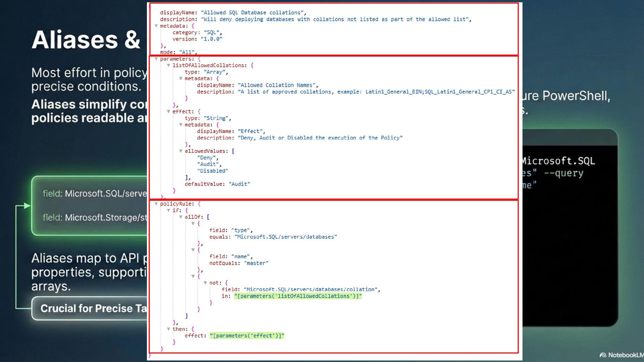This screenshot has width=644, height=362.
Task: Collapse metadata under listOfAllowedCollations
Action: click(181, 78)
